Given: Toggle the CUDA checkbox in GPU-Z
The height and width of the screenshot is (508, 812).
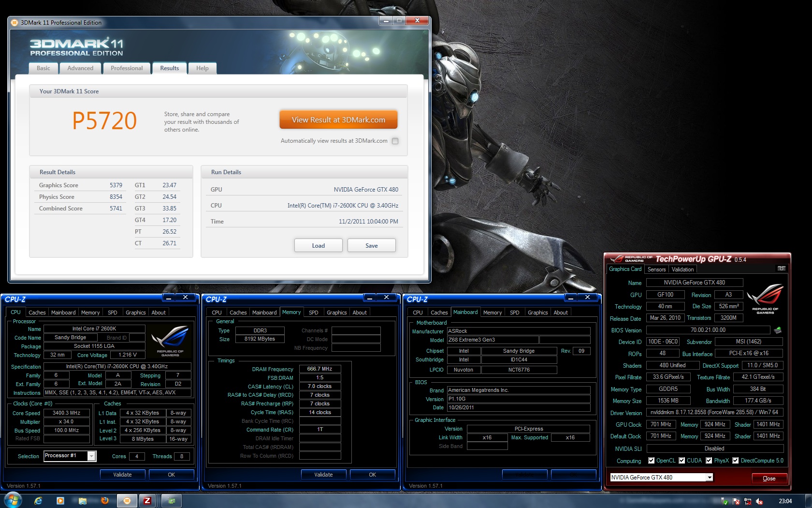Looking at the screenshot, I should pyautogui.click(x=681, y=461).
